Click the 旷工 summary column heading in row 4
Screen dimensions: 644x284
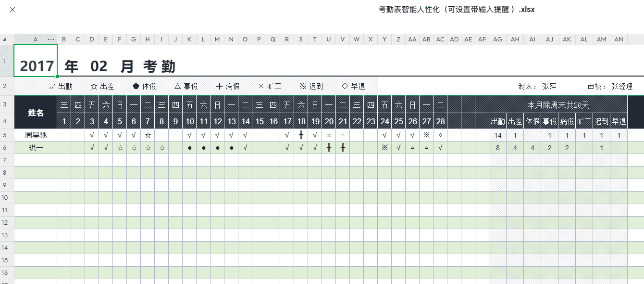point(584,121)
